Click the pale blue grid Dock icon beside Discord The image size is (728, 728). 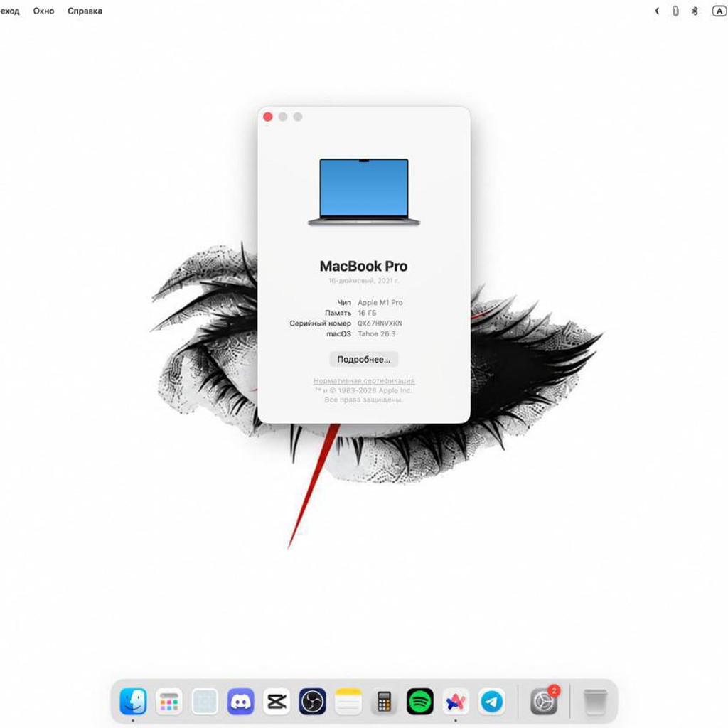point(205,701)
